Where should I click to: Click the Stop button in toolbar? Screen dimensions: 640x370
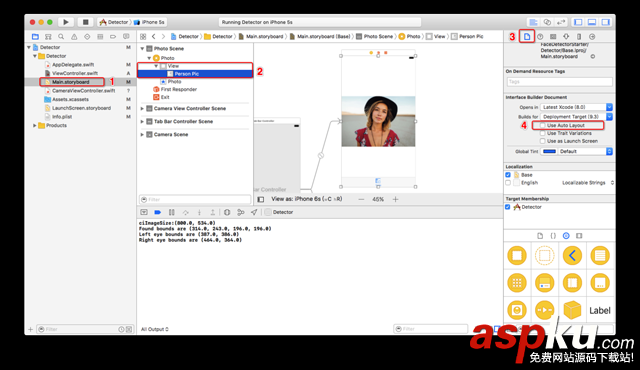click(85, 22)
